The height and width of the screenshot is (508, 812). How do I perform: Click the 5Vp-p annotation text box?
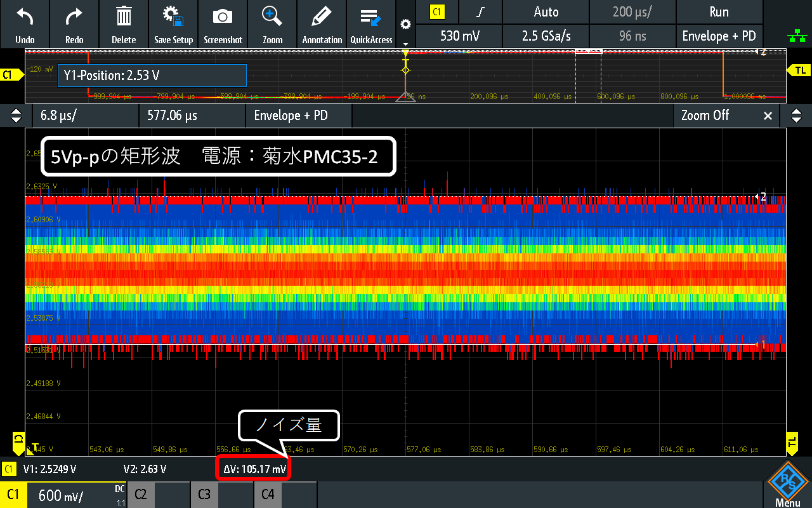click(219, 156)
